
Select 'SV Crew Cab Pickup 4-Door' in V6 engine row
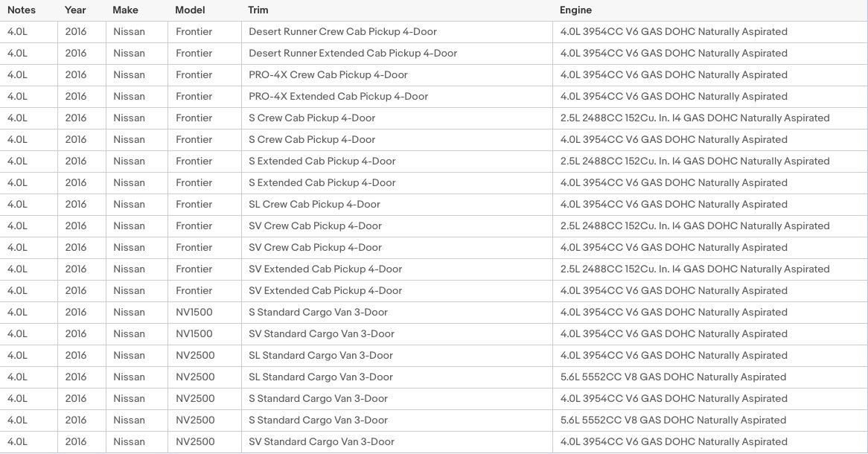pos(315,248)
